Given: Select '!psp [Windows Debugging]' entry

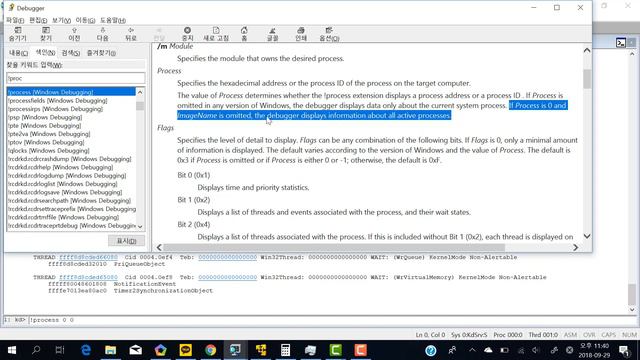Looking at the screenshot, I should (x=45, y=117).
